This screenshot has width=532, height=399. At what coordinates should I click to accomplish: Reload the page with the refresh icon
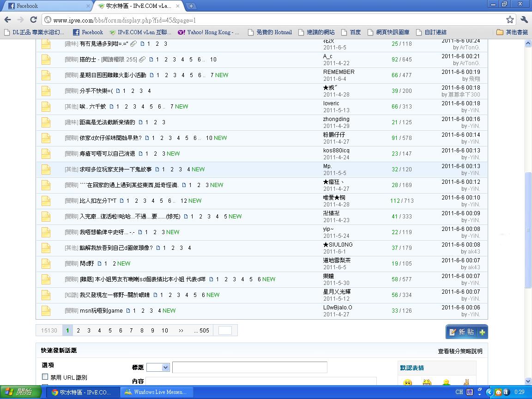[33, 19]
